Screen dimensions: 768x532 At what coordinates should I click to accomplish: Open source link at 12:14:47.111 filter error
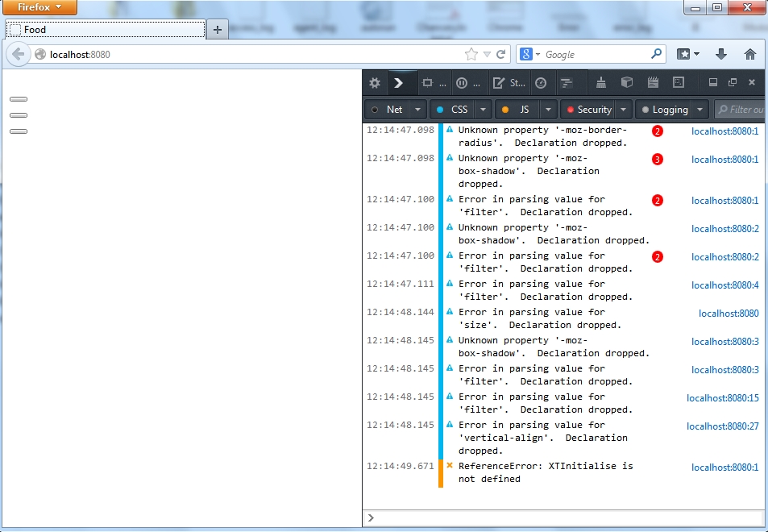pos(725,285)
